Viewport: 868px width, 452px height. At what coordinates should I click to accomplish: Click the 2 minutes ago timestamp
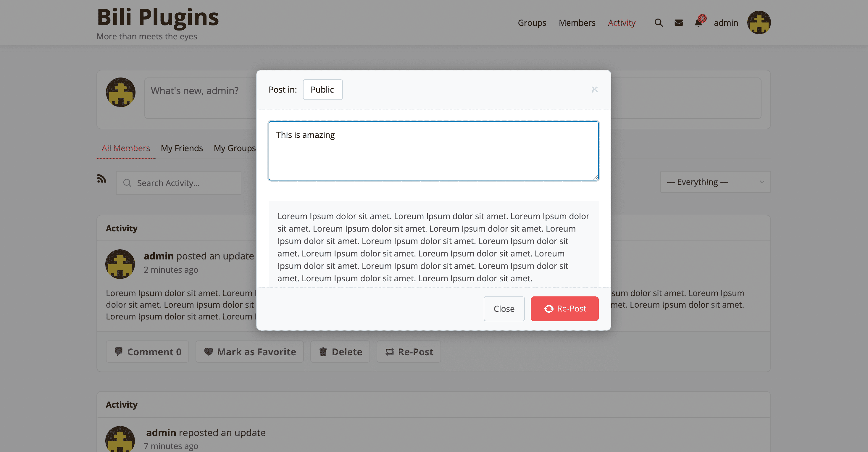pyautogui.click(x=171, y=270)
